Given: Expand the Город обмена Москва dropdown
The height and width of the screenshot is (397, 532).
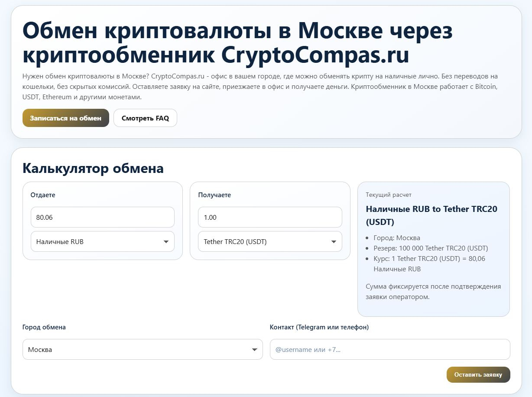Looking at the screenshot, I should 143,349.
